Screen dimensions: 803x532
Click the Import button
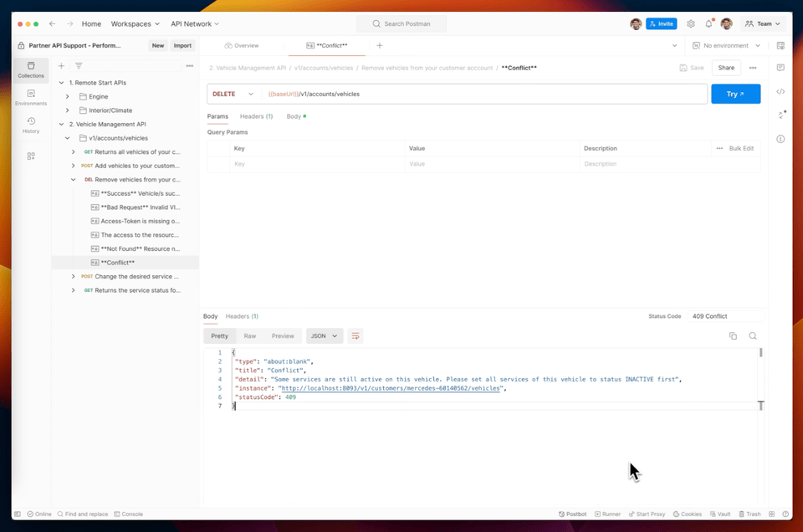point(182,45)
